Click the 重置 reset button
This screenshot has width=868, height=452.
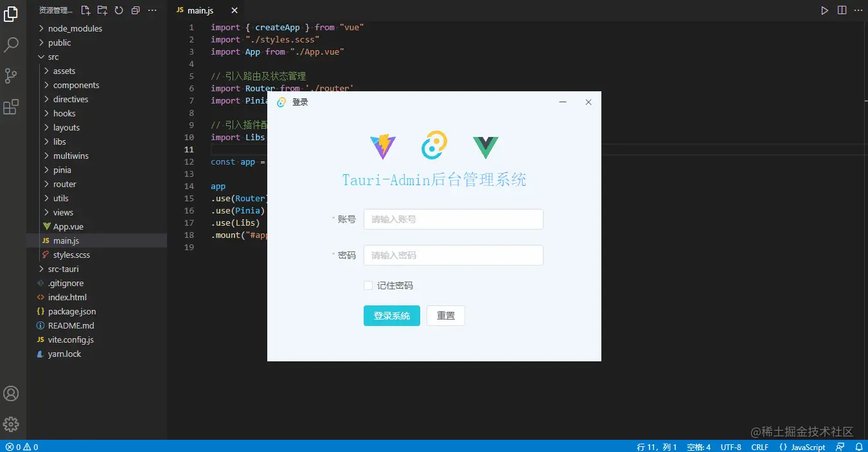(446, 316)
